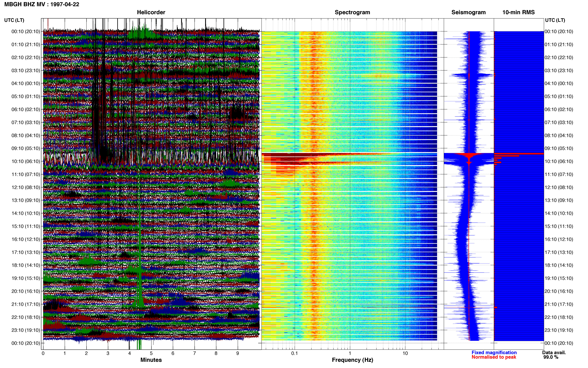Click left time label '15:10 (11:10)'

[x=26, y=226]
